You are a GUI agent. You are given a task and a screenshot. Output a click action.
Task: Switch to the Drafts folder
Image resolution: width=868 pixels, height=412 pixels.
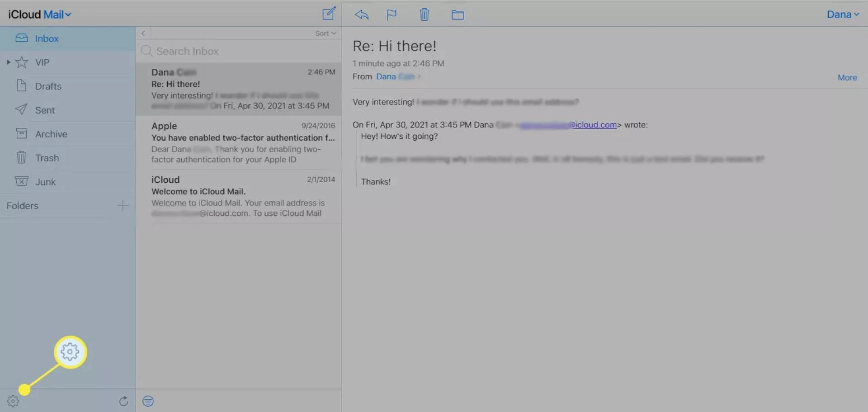[48, 86]
